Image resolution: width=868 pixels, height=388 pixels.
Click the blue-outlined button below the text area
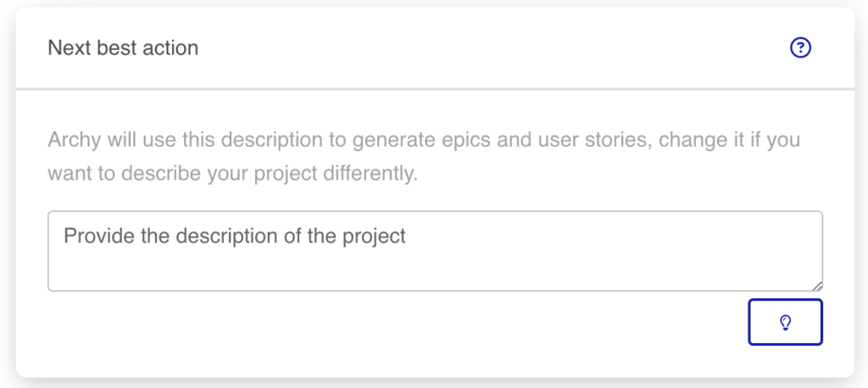click(785, 322)
